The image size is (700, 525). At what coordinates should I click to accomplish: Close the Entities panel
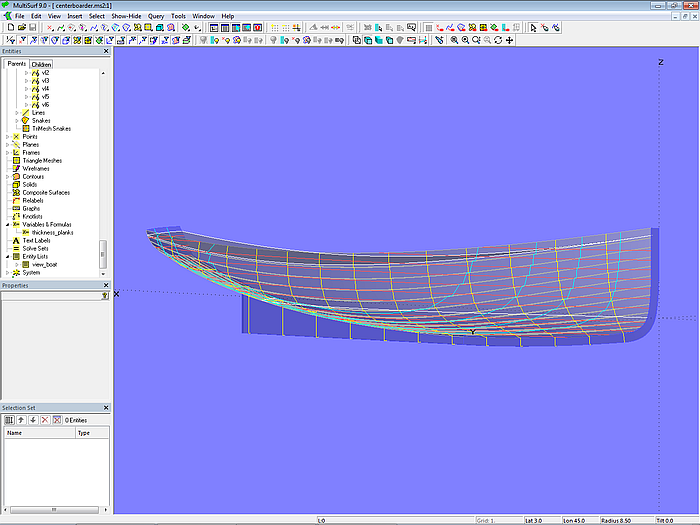[106, 51]
